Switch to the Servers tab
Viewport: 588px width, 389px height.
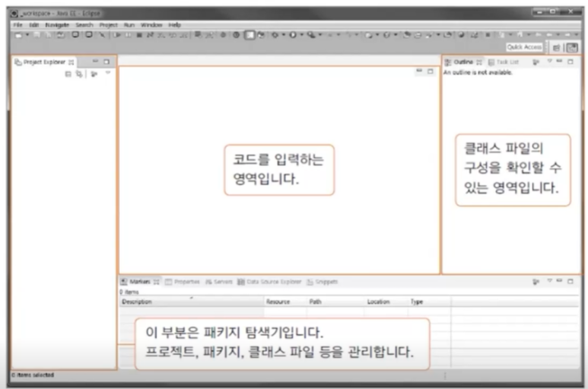pyautogui.click(x=218, y=282)
